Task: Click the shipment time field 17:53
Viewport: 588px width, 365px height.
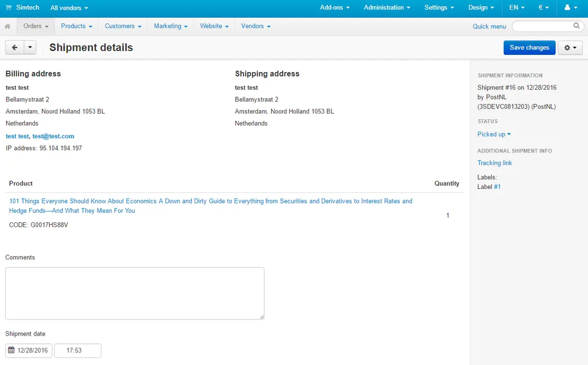Action: (x=77, y=350)
